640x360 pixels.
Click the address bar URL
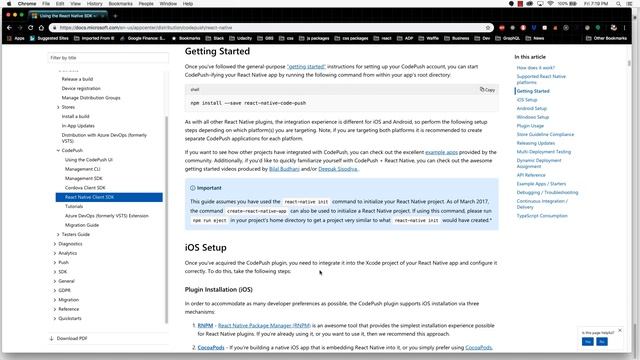pyautogui.click(x=146, y=28)
